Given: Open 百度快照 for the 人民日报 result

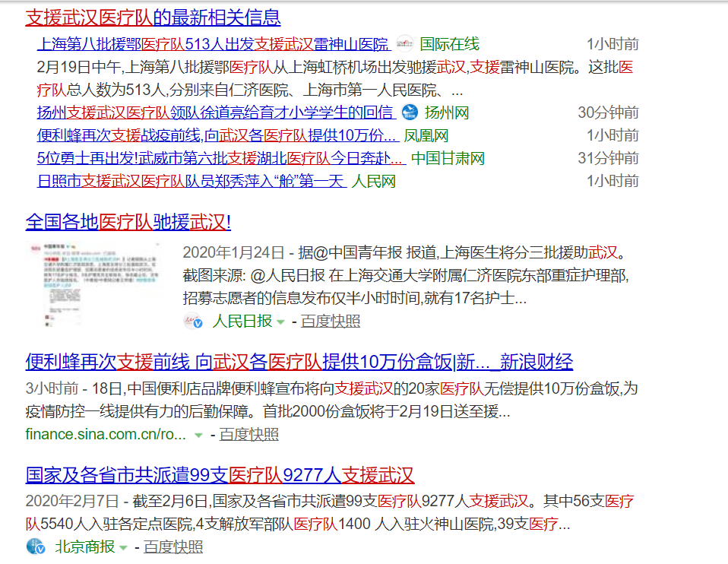Looking at the screenshot, I should (x=331, y=322).
